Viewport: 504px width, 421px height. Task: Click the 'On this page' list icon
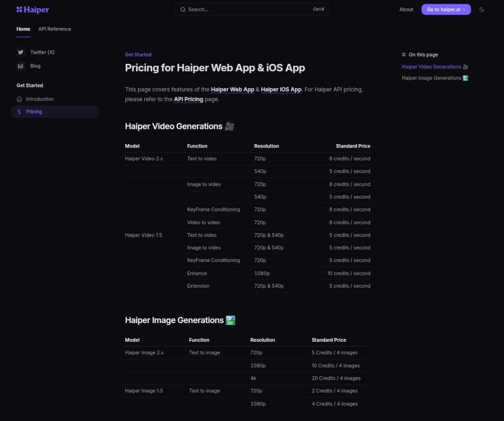[405, 55]
